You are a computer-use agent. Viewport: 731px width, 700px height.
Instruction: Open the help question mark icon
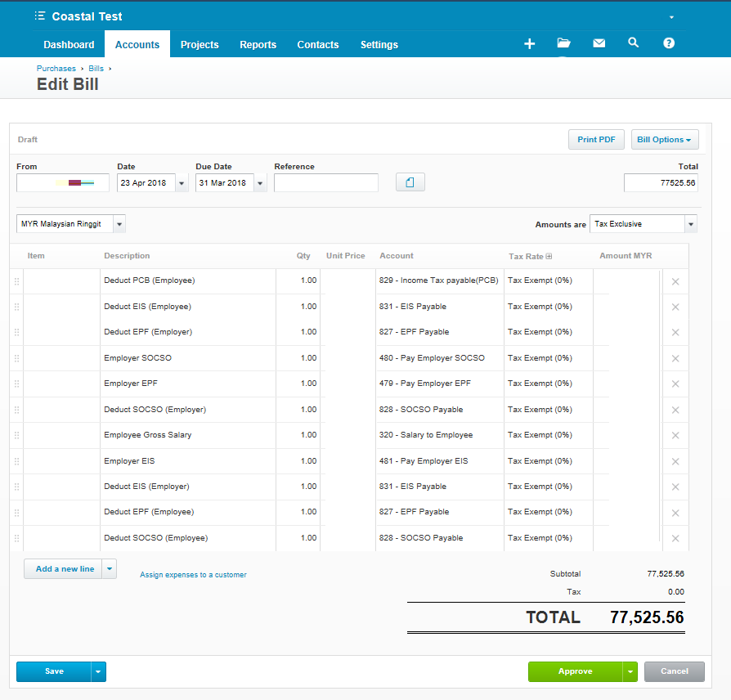click(669, 43)
